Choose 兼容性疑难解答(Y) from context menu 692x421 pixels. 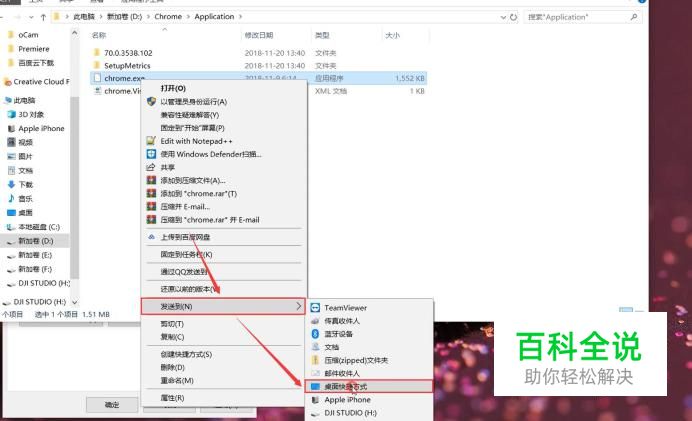click(189, 115)
